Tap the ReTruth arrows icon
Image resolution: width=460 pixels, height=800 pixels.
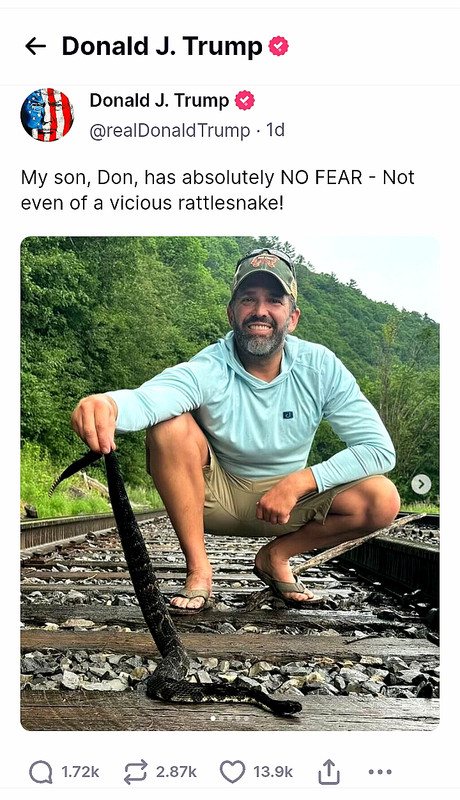(136, 772)
